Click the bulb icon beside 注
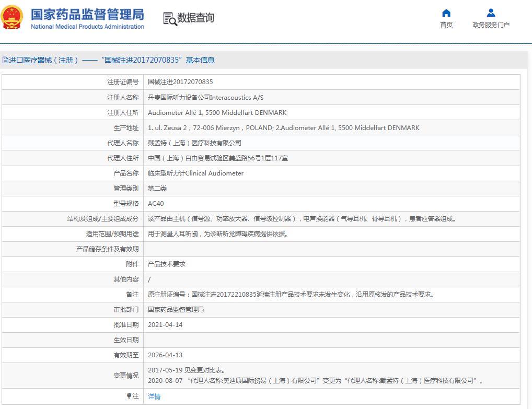The image size is (532, 409). tap(129, 395)
